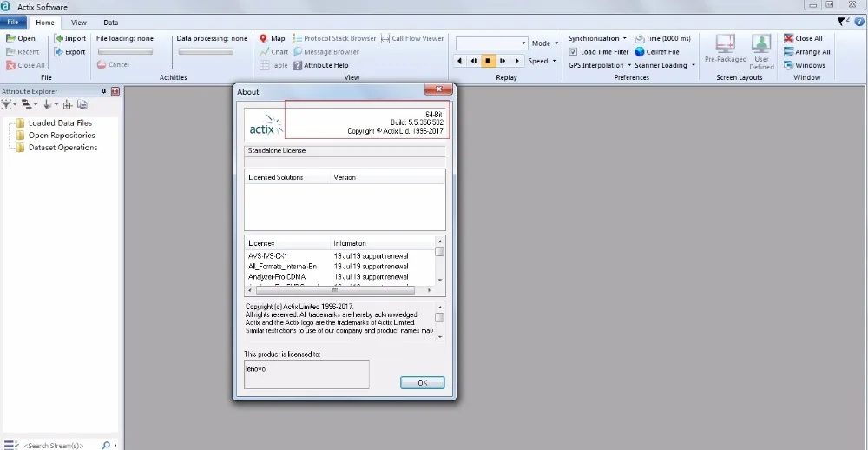Click the Import data button

point(69,38)
